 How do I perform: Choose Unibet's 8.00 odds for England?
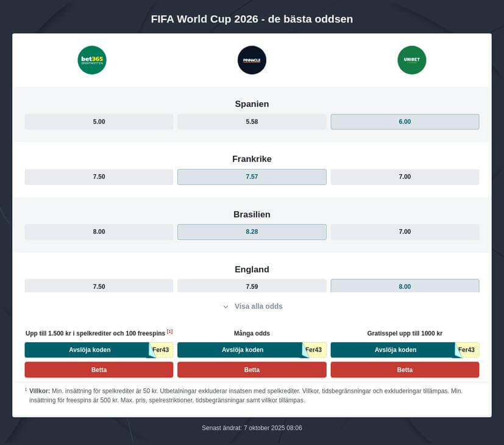[405, 286]
